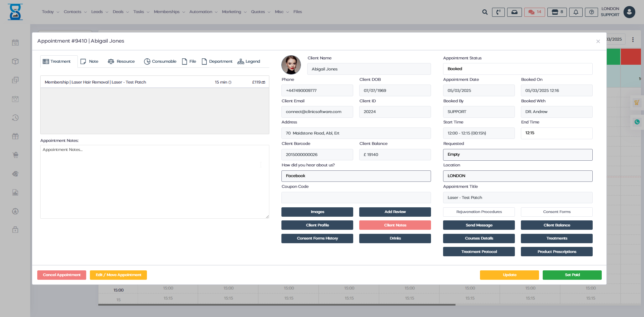The width and height of the screenshot is (644, 317).
Task: Switch to the Resource tab
Action: tap(121, 61)
